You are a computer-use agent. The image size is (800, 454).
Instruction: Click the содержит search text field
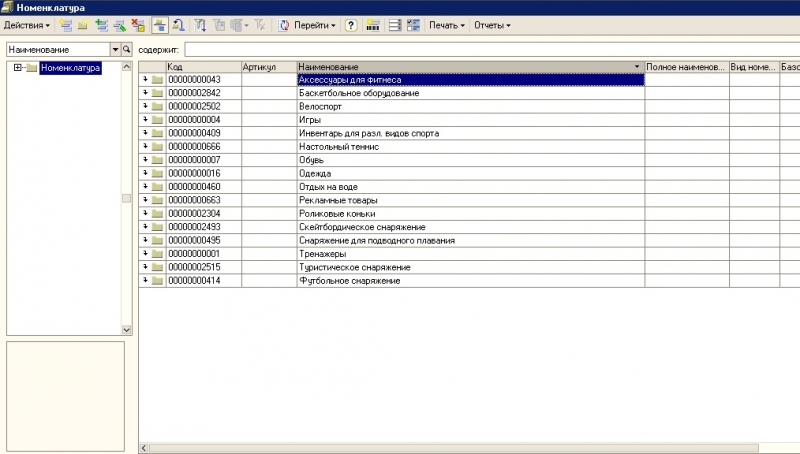click(490, 49)
